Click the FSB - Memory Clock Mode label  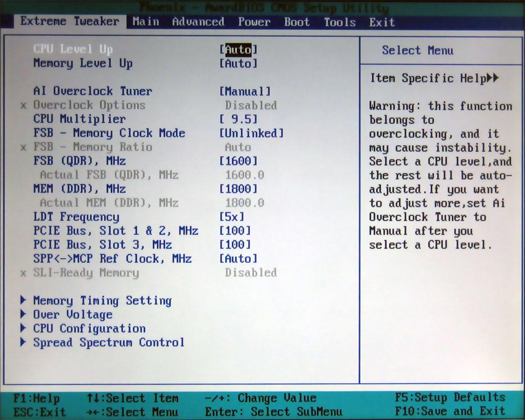pos(109,133)
